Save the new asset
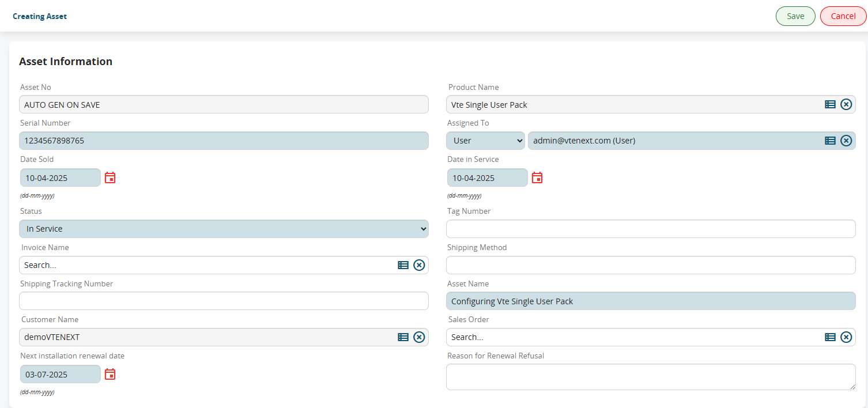 [795, 16]
